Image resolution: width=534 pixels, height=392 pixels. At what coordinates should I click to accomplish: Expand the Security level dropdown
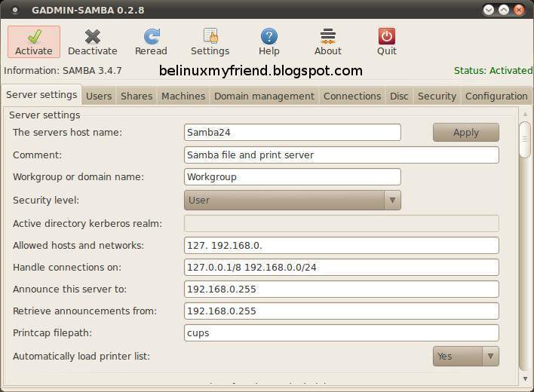tap(293, 200)
